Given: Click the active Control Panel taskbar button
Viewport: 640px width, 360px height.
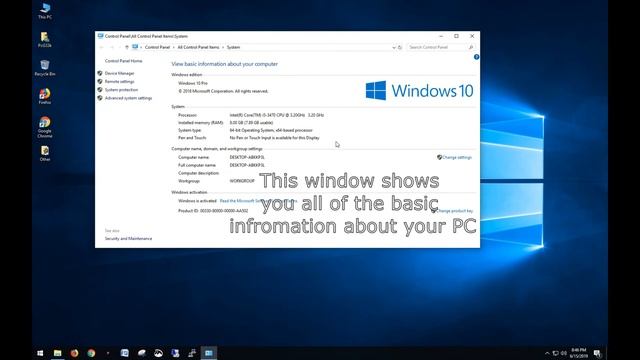Looking at the screenshot, I should tap(209, 353).
